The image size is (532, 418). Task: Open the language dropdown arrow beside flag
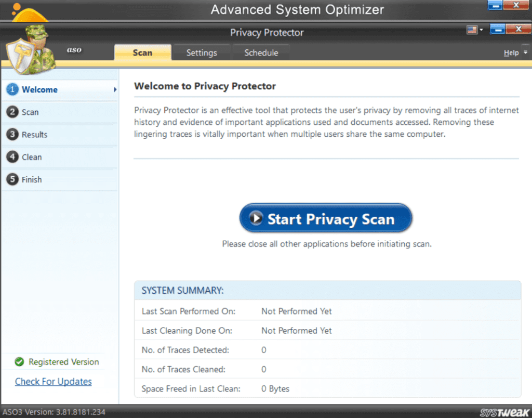(x=481, y=30)
